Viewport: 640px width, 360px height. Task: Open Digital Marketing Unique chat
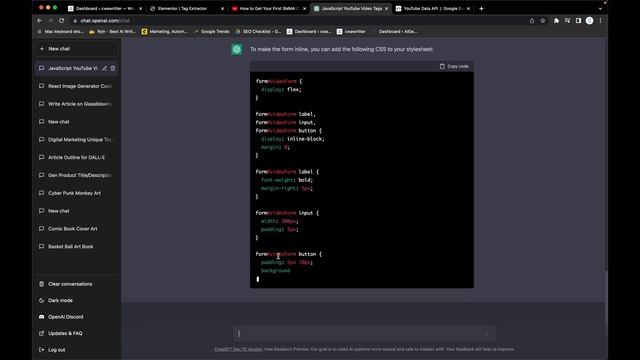[77, 140]
